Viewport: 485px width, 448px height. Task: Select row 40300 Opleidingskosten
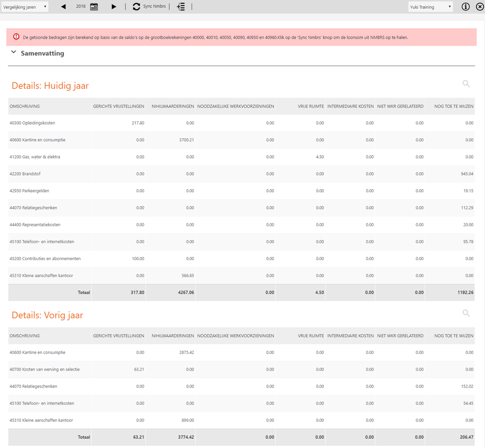coord(241,123)
